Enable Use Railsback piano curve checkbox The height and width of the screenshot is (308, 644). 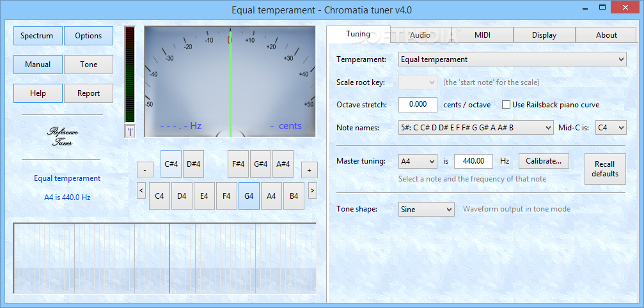tap(506, 105)
